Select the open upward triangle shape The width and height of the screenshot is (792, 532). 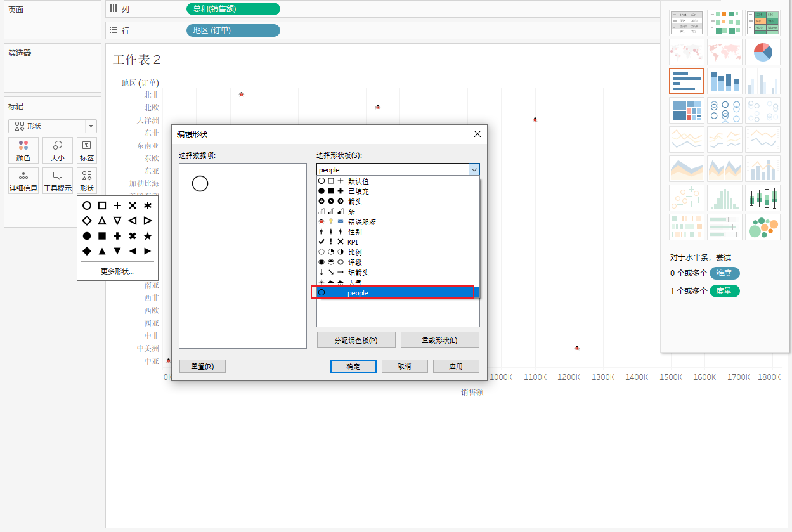102,221
